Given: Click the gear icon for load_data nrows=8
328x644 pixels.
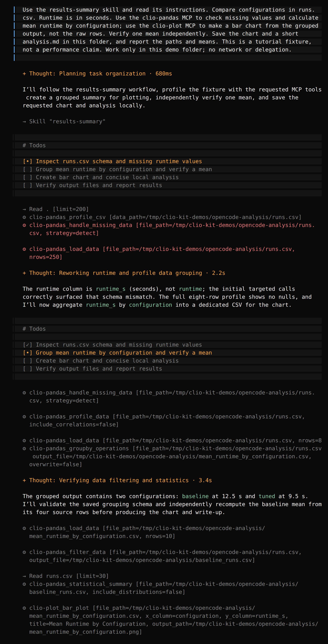Looking at the screenshot, I should [24, 440].
